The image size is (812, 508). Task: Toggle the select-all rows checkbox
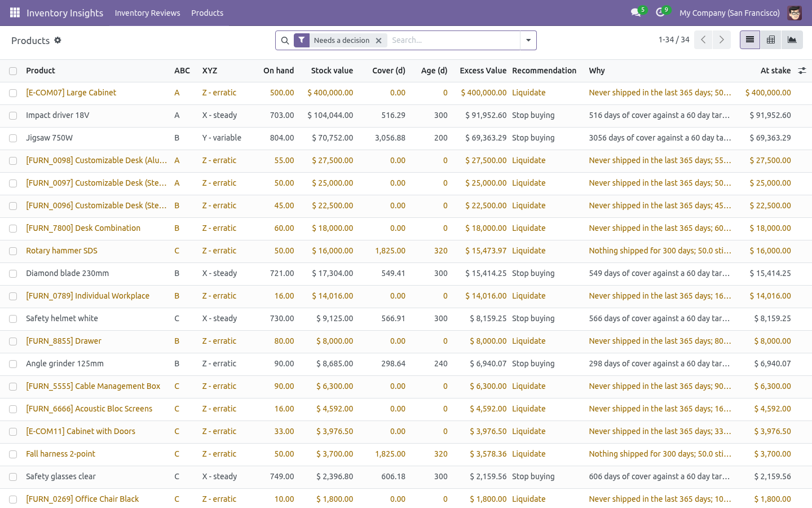coord(13,71)
